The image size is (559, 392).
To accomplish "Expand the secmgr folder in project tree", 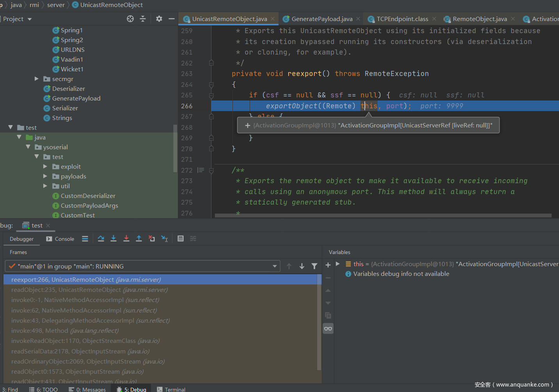I will tap(37, 79).
